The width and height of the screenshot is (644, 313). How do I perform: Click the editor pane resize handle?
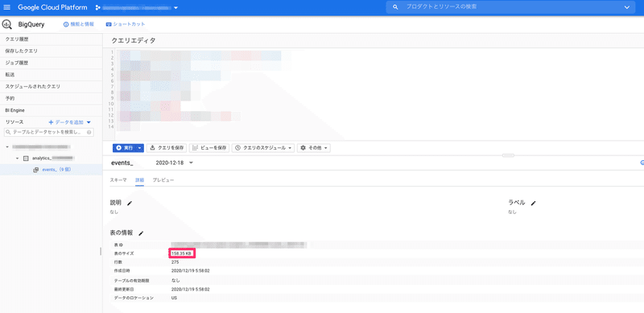point(508,155)
